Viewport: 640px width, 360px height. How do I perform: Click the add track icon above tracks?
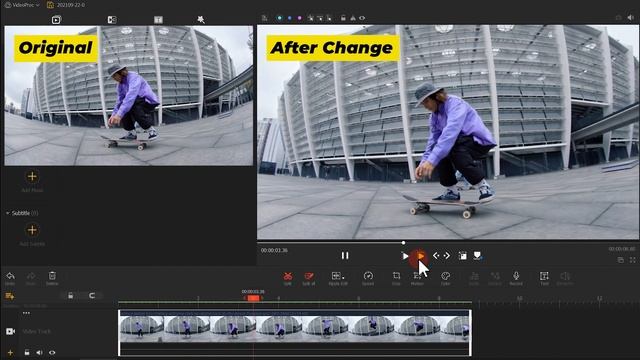[x=10, y=296]
